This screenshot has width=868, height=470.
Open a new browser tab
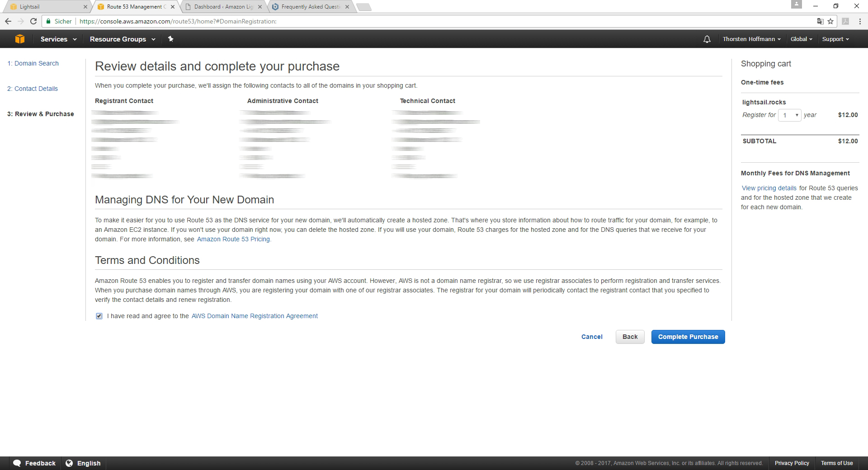pyautogui.click(x=364, y=7)
